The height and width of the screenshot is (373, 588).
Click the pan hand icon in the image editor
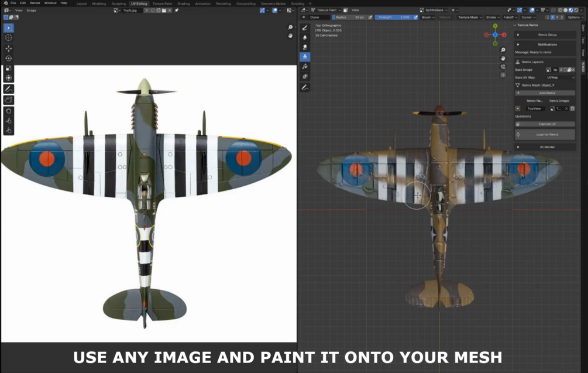290,36
